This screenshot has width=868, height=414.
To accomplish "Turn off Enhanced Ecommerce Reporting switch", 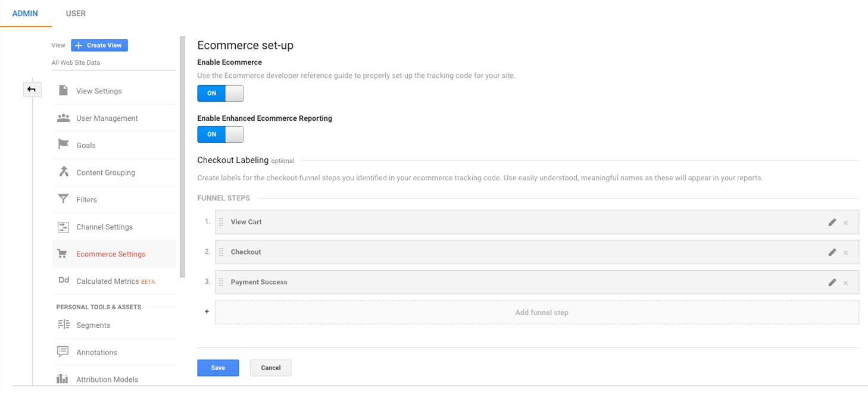I will click(220, 134).
